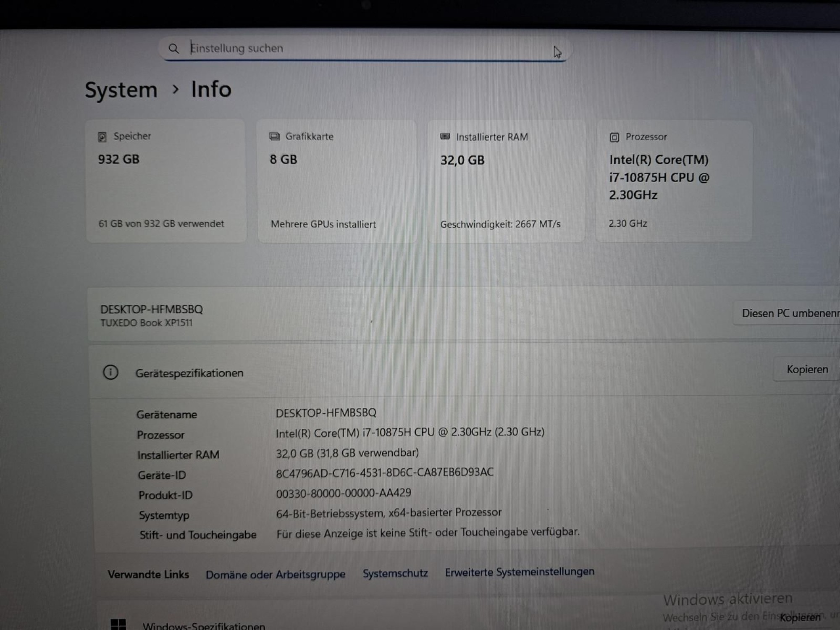Open the Domäne oder Arbeitsgruppe link
Image resolution: width=840 pixels, height=630 pixels.
(276, 575)
